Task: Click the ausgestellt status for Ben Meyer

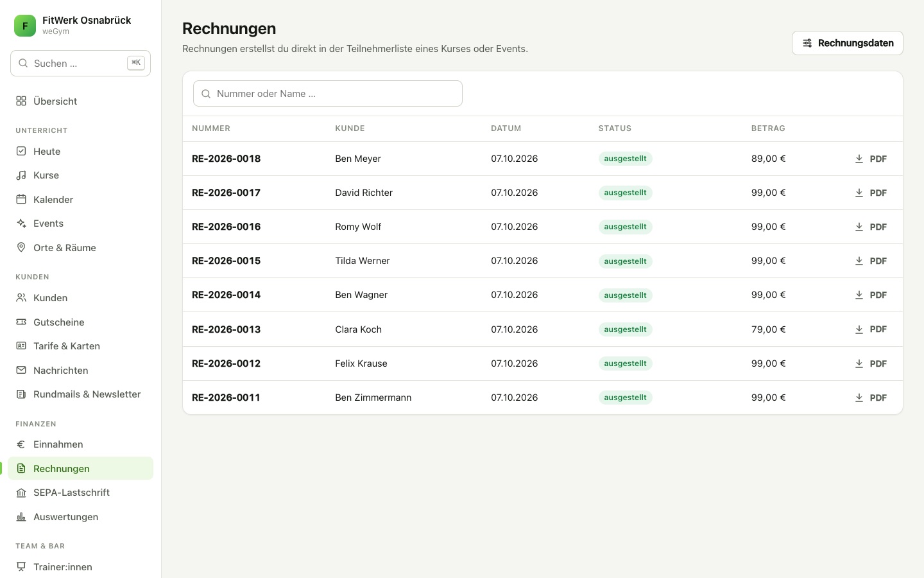Action: [625, 159]
